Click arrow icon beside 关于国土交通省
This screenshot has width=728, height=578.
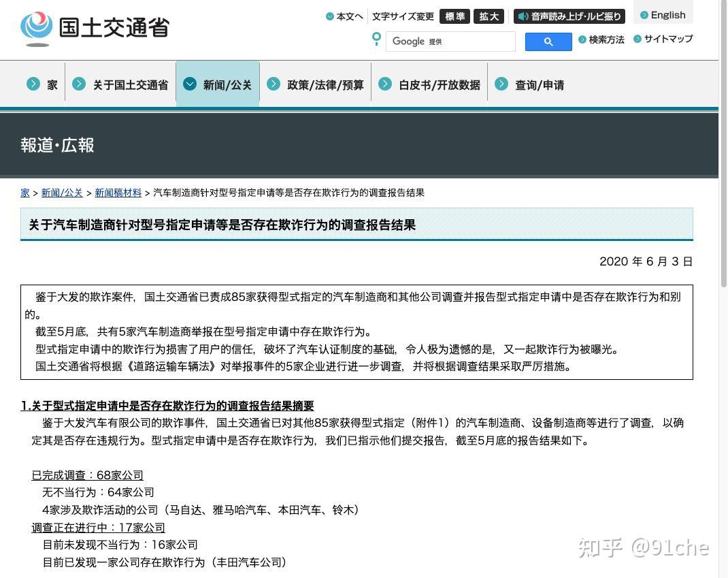click(x=79, y=84)
